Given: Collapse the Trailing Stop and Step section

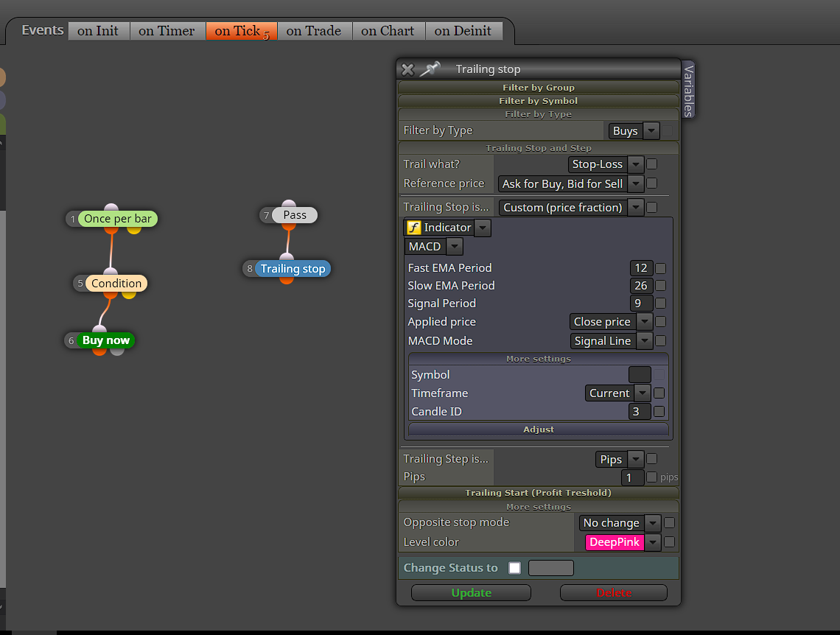Looking at the screenshot, I should click(539, 148).
